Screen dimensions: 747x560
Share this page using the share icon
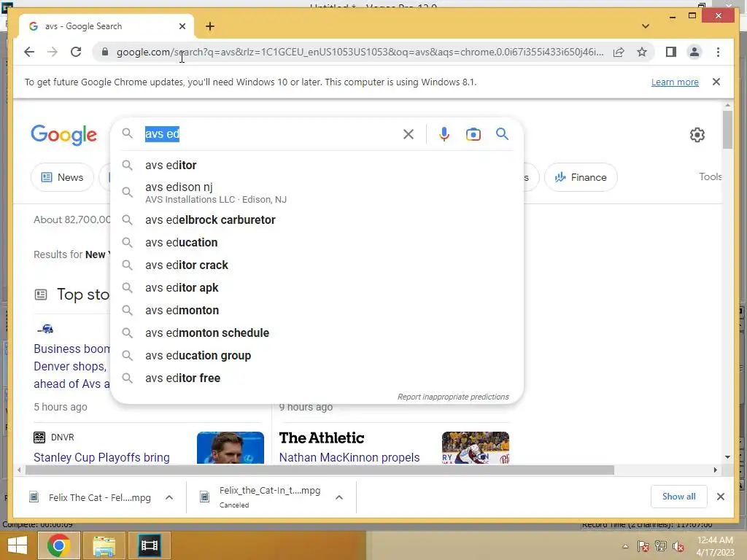tap(619, 52)
